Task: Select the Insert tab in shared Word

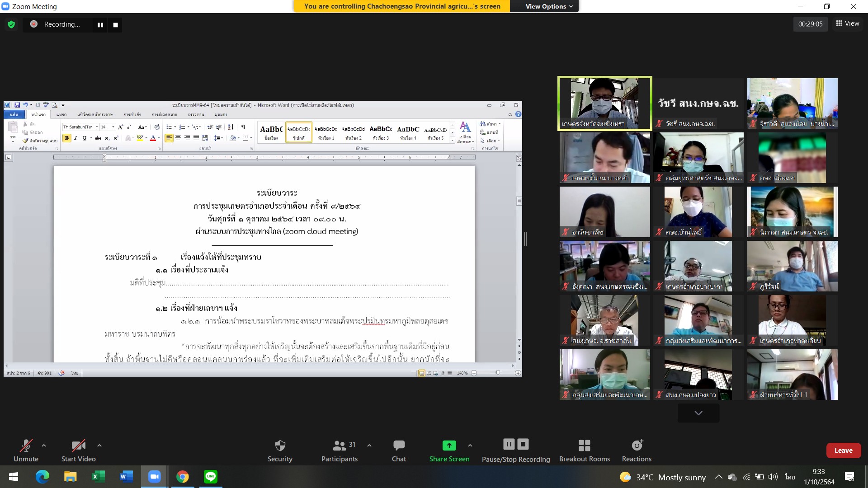Action: [x=61, y=114]
